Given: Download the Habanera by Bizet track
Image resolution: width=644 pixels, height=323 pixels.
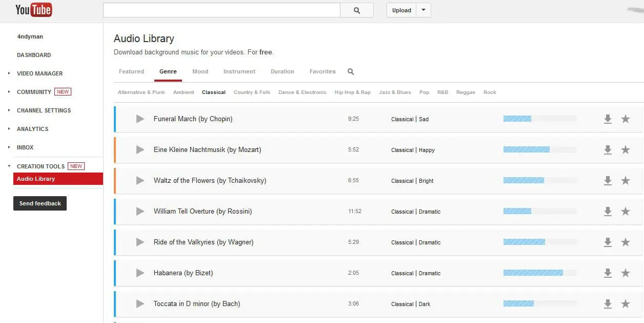Looking at the screenshot, I should 608,273.
